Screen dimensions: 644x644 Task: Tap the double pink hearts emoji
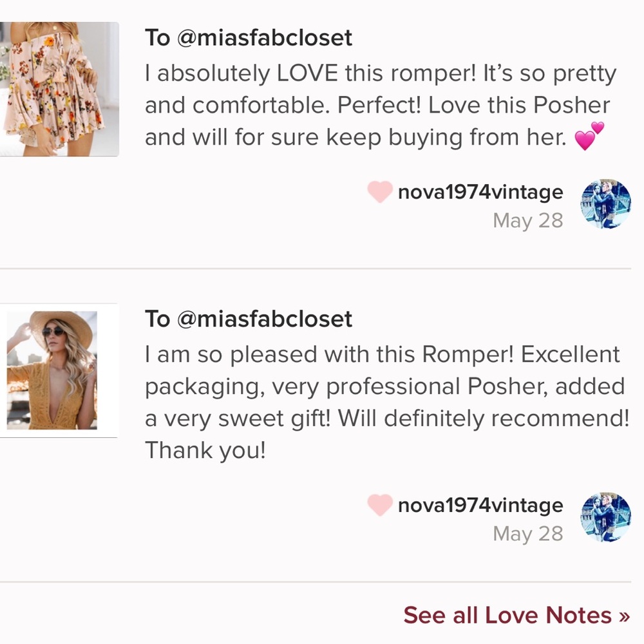[589, 137]
